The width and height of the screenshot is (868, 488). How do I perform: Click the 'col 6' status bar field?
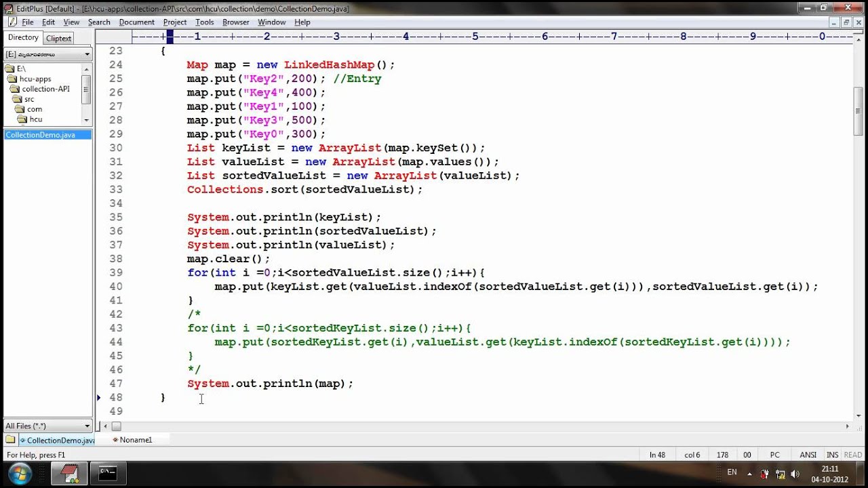[692, 455]
